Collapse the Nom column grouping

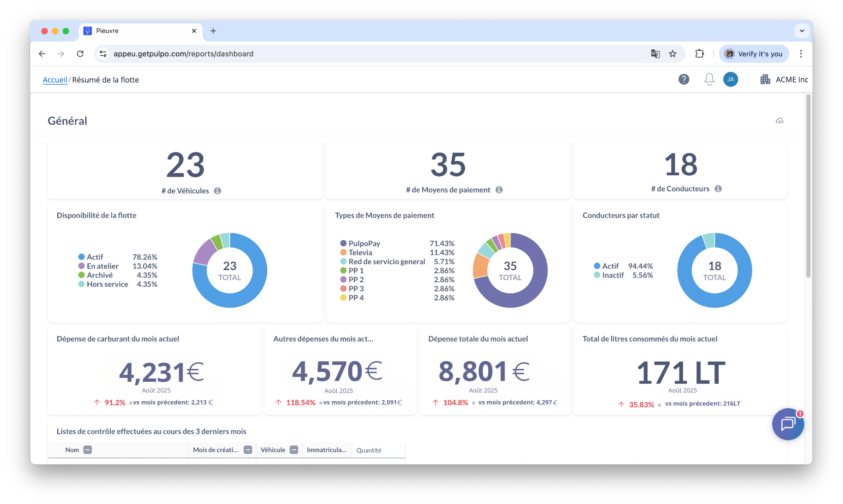[88, 450]
